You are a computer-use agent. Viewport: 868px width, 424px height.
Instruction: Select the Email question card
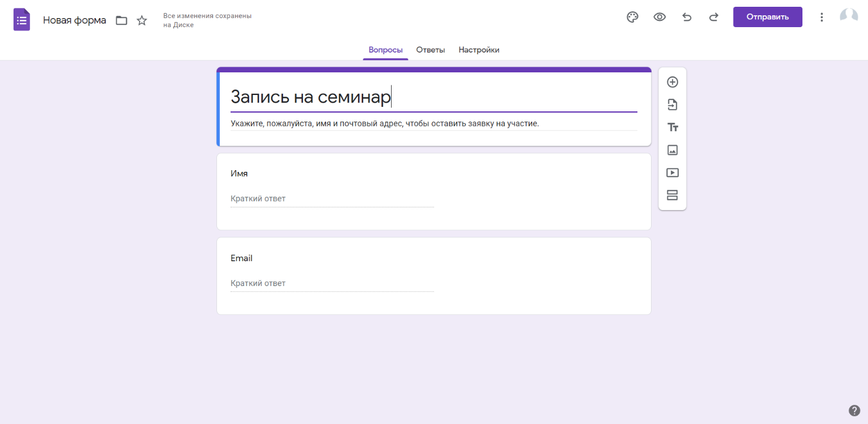click(x=434, y=276)
